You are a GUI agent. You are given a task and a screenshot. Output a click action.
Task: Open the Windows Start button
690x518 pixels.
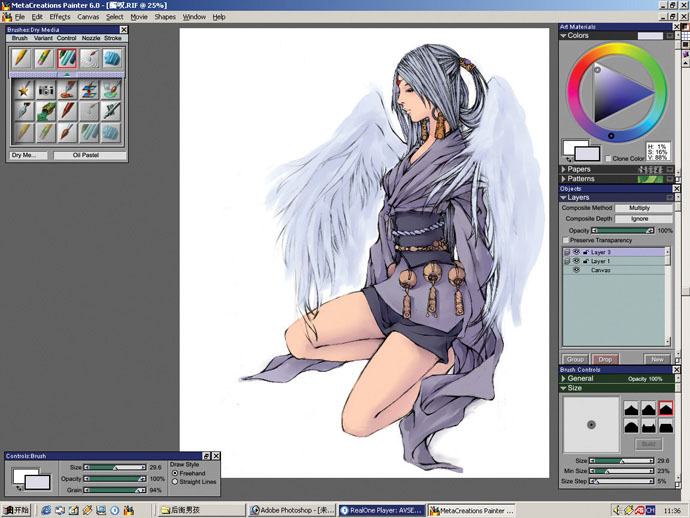[16, 510]
